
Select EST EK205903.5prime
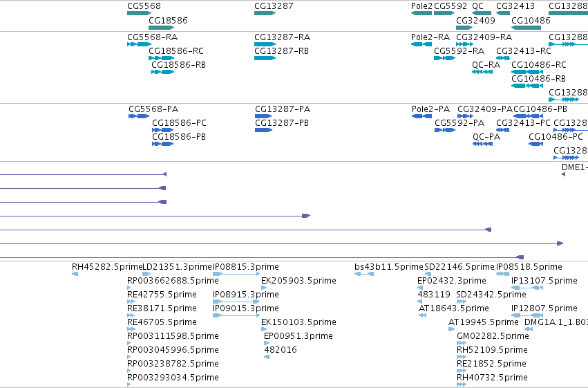click(x=264, y=288)
